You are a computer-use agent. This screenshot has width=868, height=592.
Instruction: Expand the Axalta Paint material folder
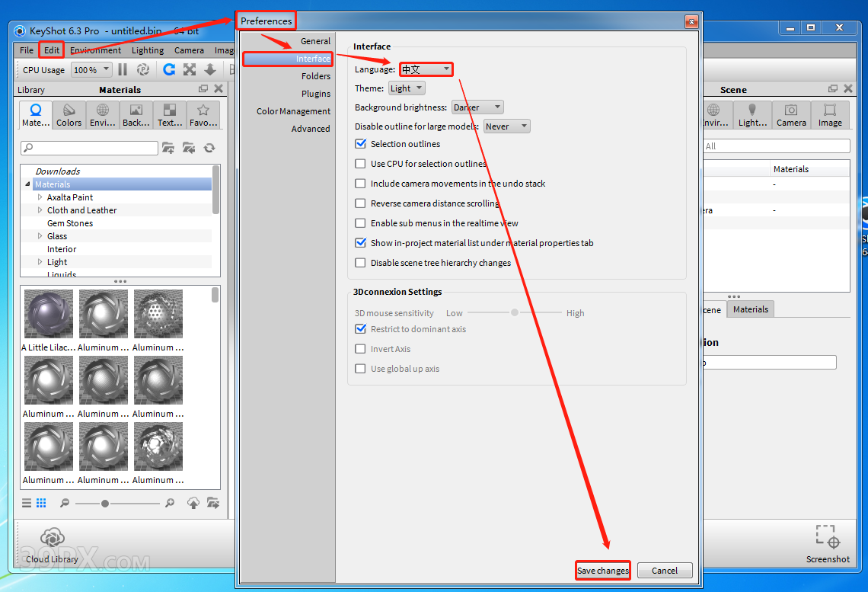(40, 197)
